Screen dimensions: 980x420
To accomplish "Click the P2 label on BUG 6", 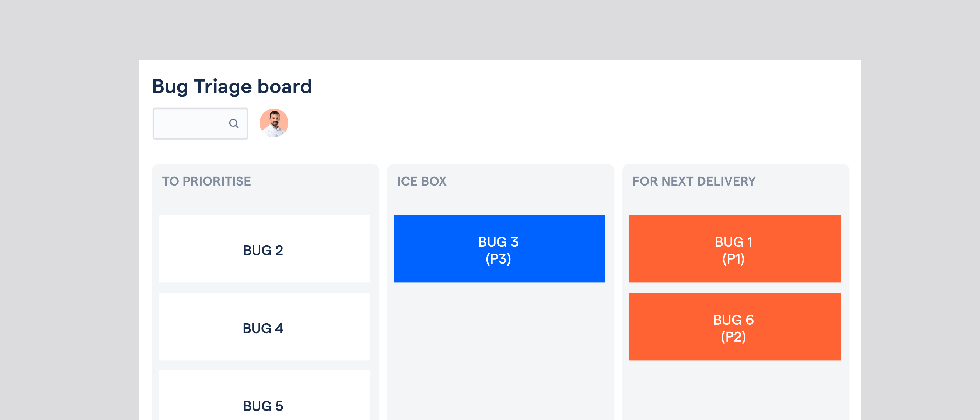I will [734, 337].
